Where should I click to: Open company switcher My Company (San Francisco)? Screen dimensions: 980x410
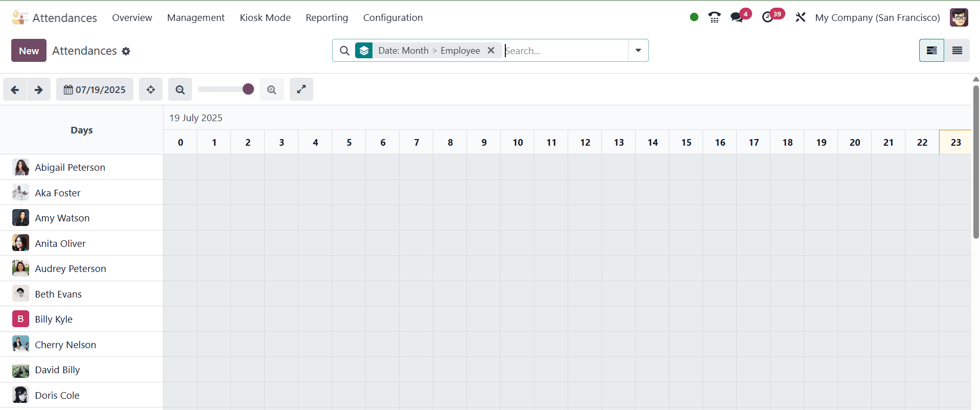(x=877, y=17)
